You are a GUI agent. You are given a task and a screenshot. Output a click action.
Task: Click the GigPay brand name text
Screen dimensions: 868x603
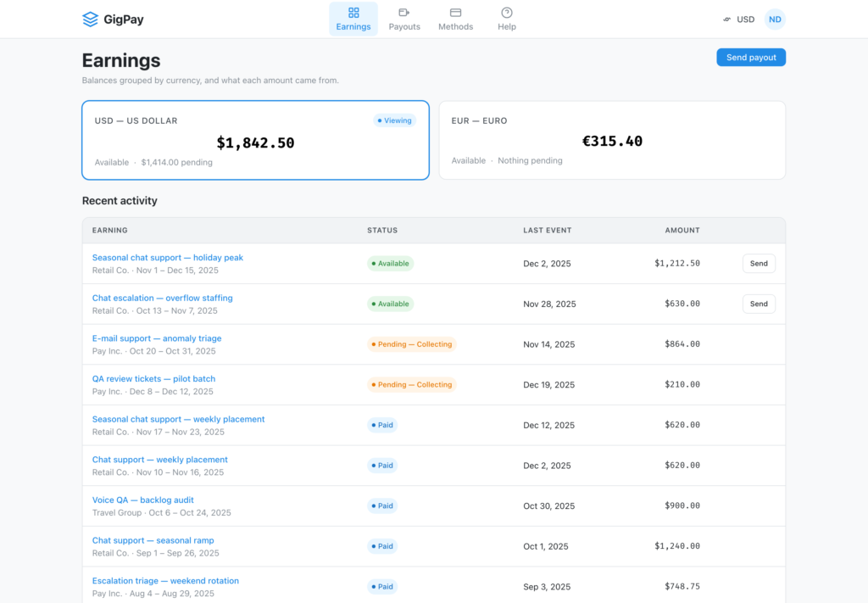pos(124,20)
